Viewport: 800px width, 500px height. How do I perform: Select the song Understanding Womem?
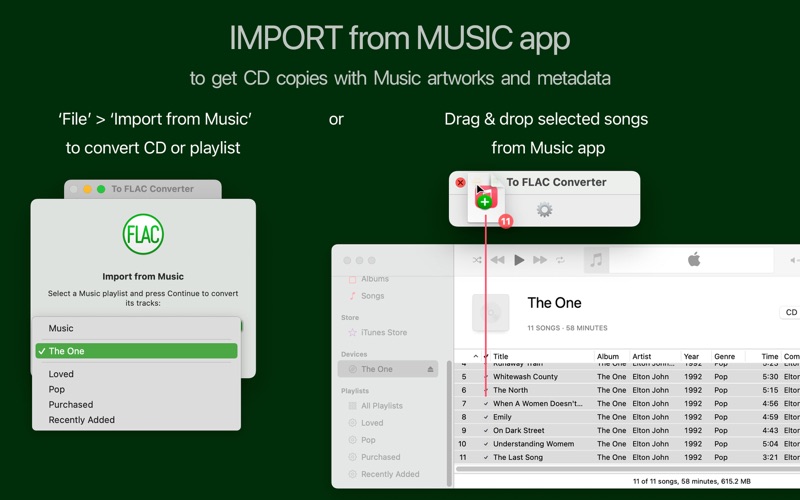533,444
